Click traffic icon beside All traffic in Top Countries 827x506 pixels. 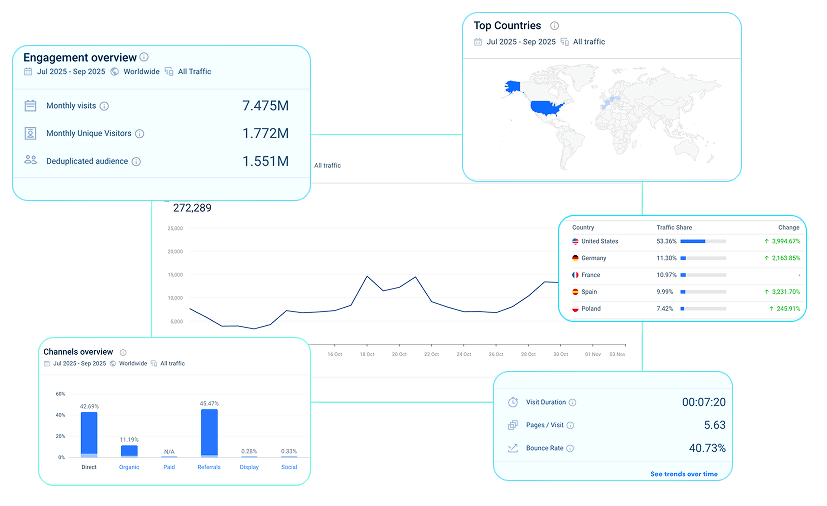[564, 42]
